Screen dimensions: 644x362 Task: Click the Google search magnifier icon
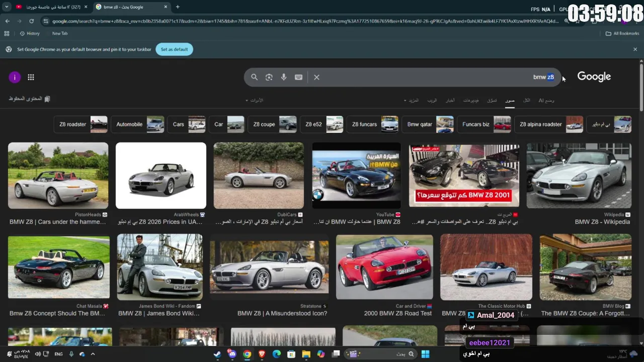coord(254,77)
